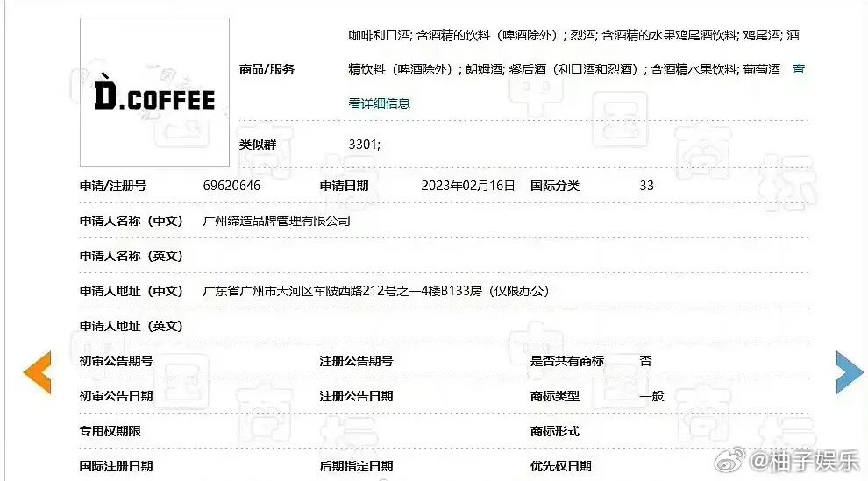
Task: Click the 初审公告期号 label
Action: 116,361
